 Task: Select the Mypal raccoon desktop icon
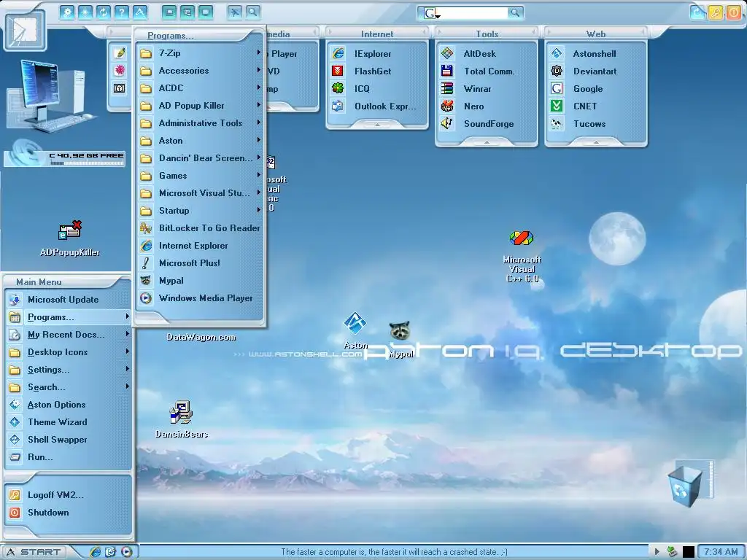pos(400,339)
